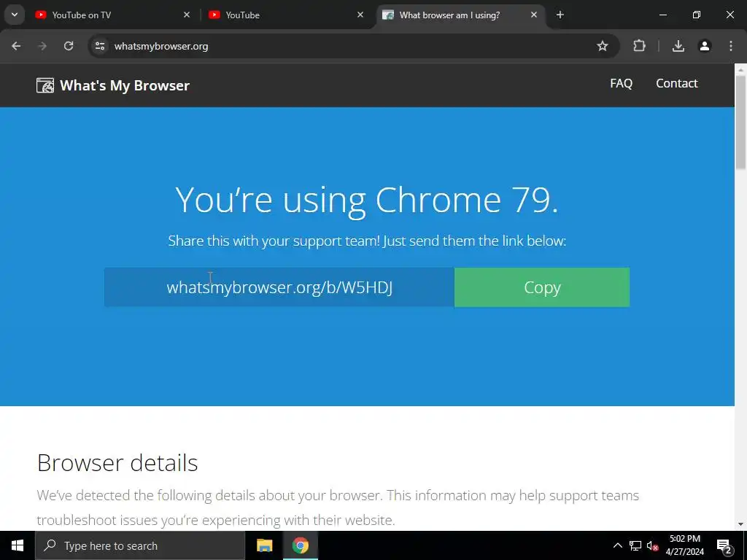Open the Chrome profile avatar
This screenshot has height=560, width=747.
[705, 46]
